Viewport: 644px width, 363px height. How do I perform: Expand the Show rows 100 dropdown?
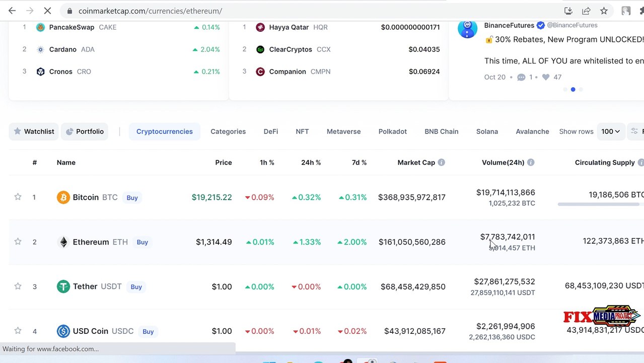tap(610, 132)
